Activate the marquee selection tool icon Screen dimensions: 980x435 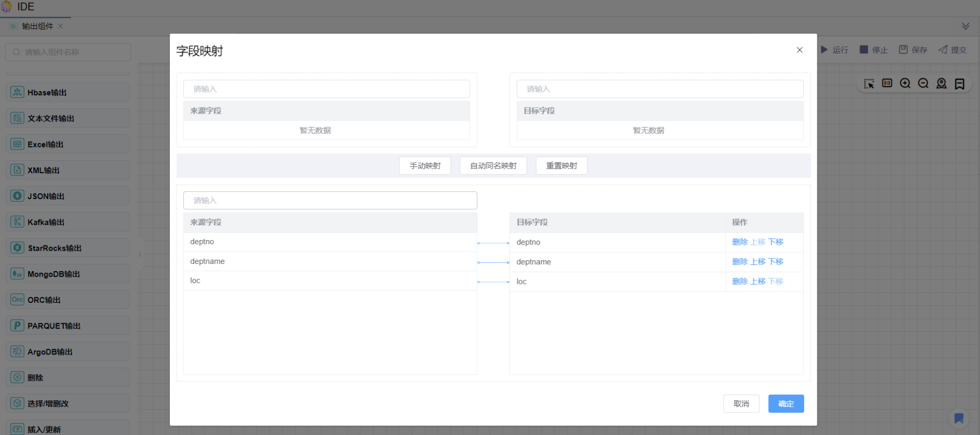869,84
